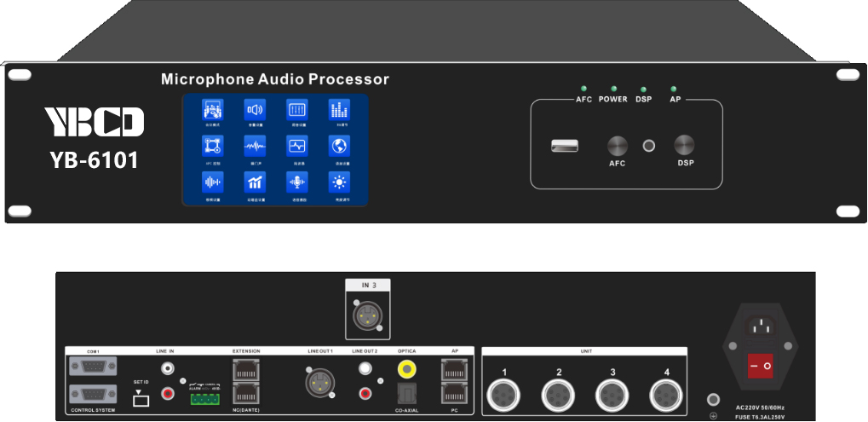Click the FUSE T6.3AL250V label
Viewport: 868px width, 422px height.
(760, 417)
